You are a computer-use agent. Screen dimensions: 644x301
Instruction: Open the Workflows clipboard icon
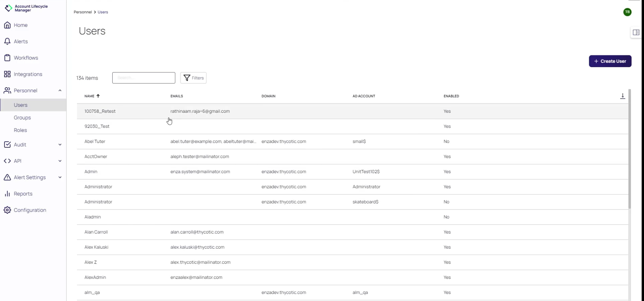click(x=7, y=58)
